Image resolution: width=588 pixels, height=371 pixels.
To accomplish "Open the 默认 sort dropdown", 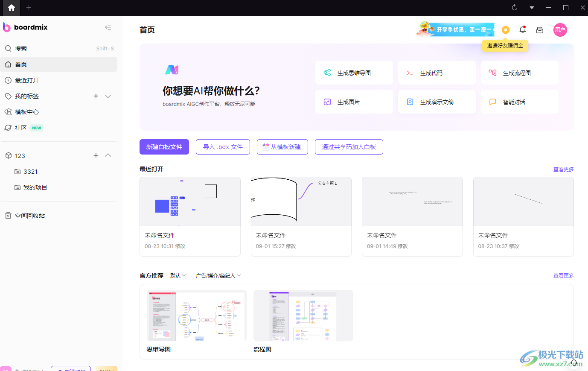I will tap(178, 276).
